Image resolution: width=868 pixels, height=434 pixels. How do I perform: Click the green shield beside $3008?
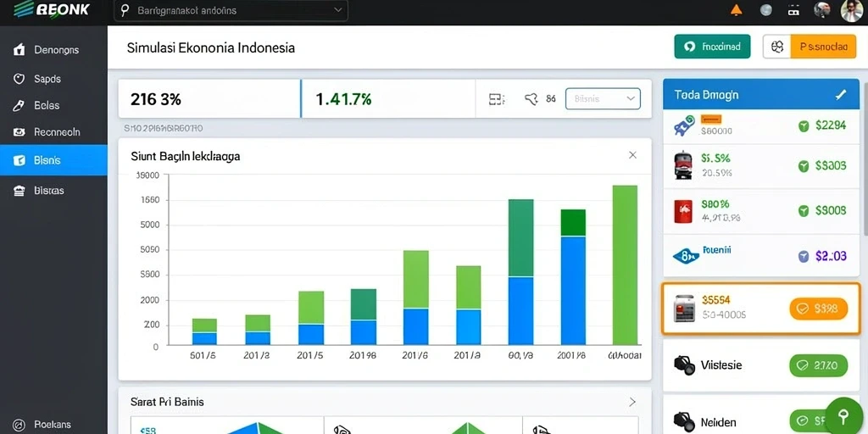click(x=804, y=210)
